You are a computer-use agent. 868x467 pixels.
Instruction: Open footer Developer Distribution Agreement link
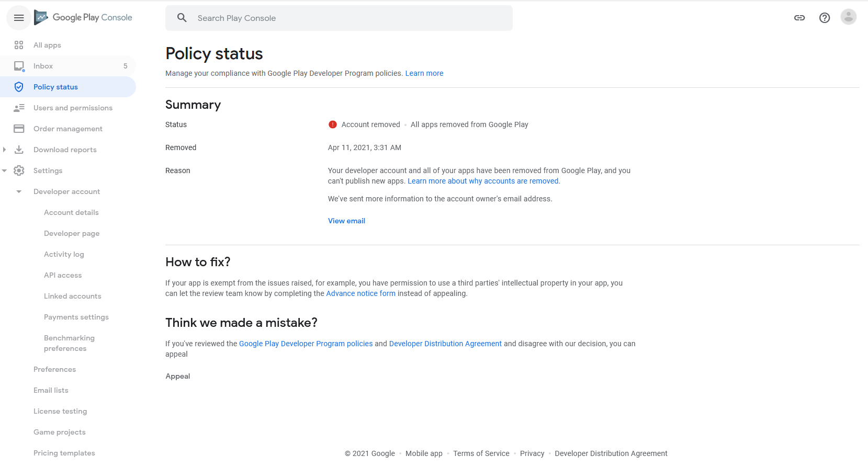coord(611,453)
